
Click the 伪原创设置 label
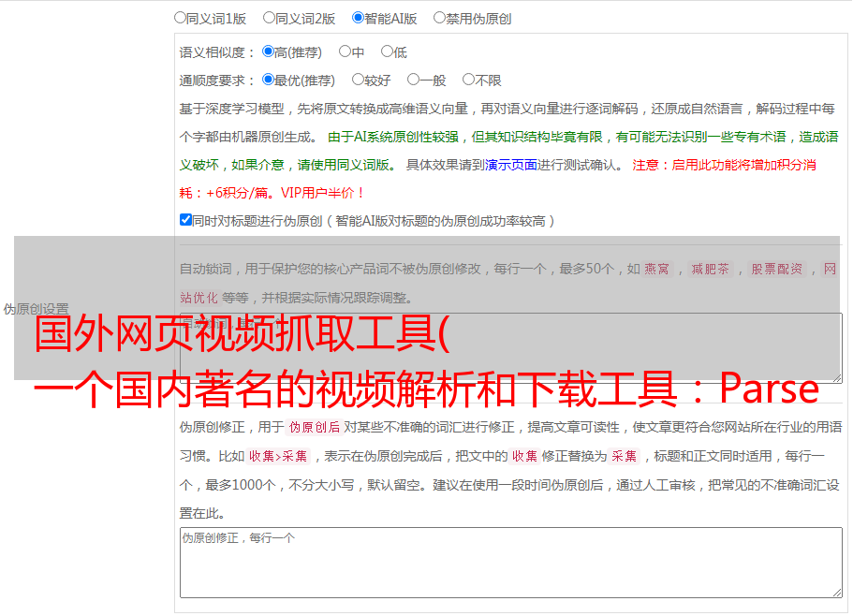(36, 309)
